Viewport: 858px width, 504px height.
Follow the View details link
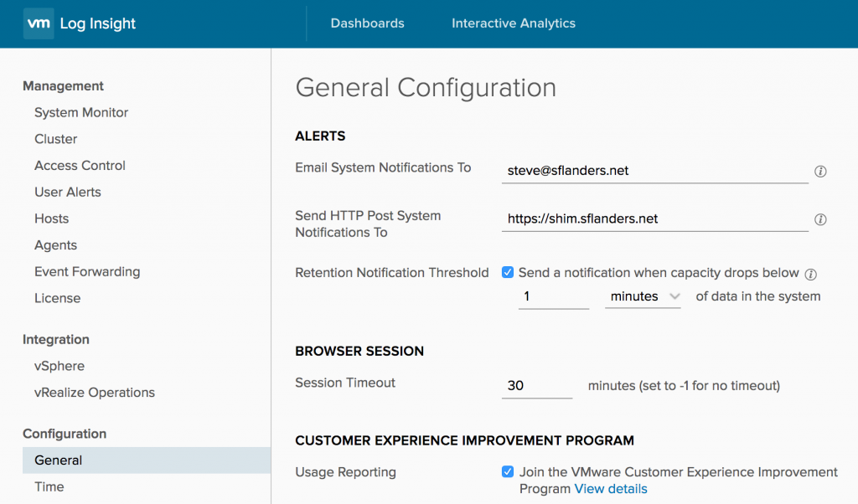[610, 489]
